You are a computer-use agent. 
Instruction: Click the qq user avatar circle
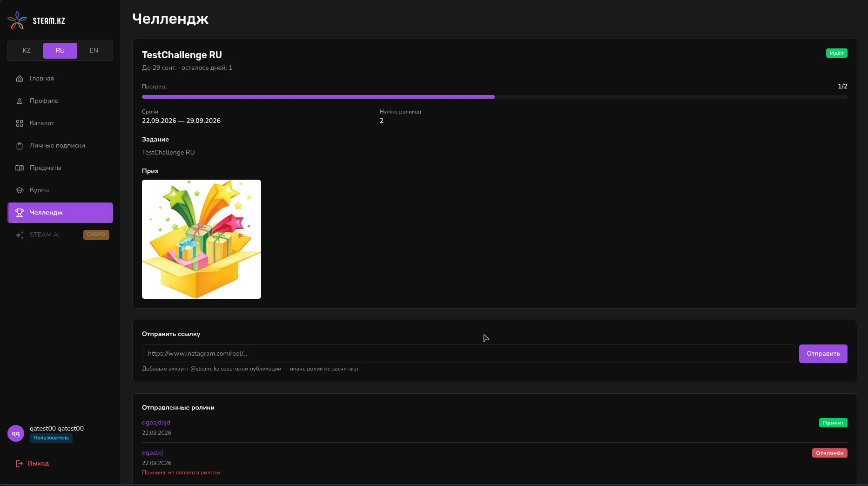pyautogui.click(x=16, y=433)
